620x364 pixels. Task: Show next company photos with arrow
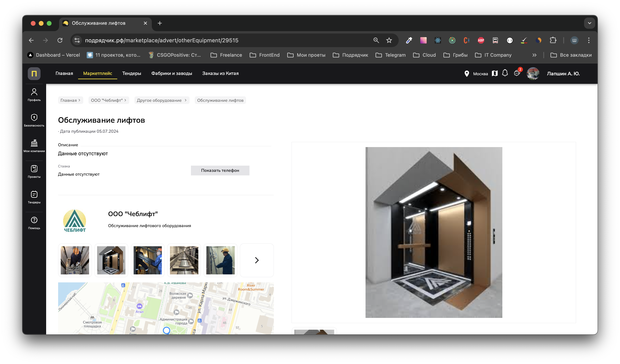pyautogui.click(x=257, y=260)
